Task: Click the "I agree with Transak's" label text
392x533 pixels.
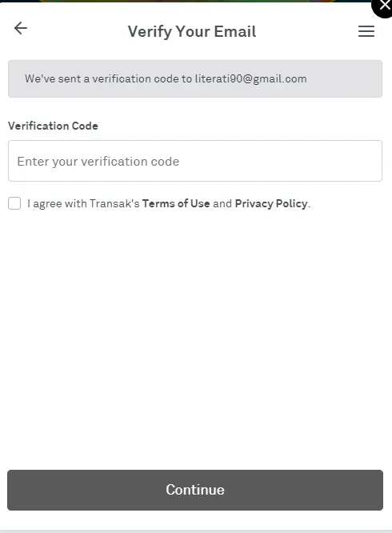Action: pos(83,203)
